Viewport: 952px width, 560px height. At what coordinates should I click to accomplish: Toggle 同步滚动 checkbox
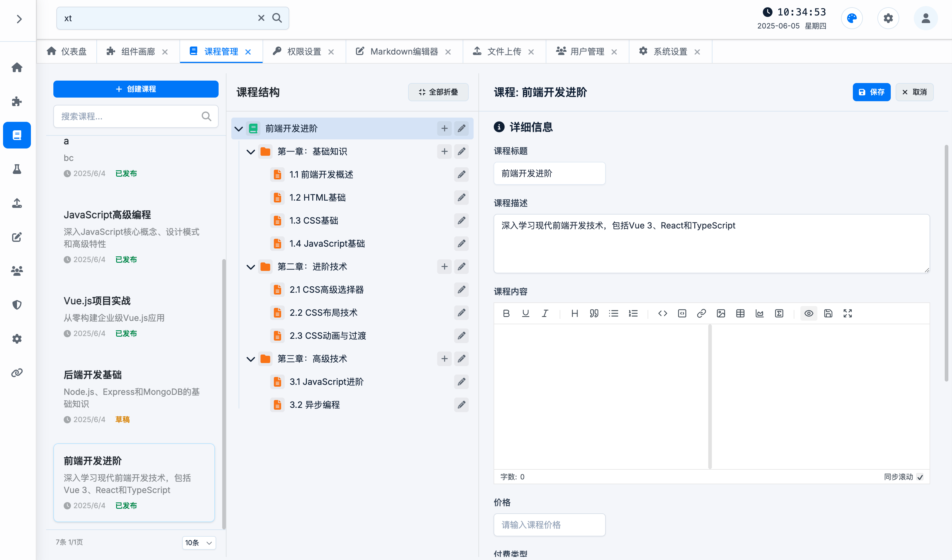pyautogui.click(x=920, y=477)
